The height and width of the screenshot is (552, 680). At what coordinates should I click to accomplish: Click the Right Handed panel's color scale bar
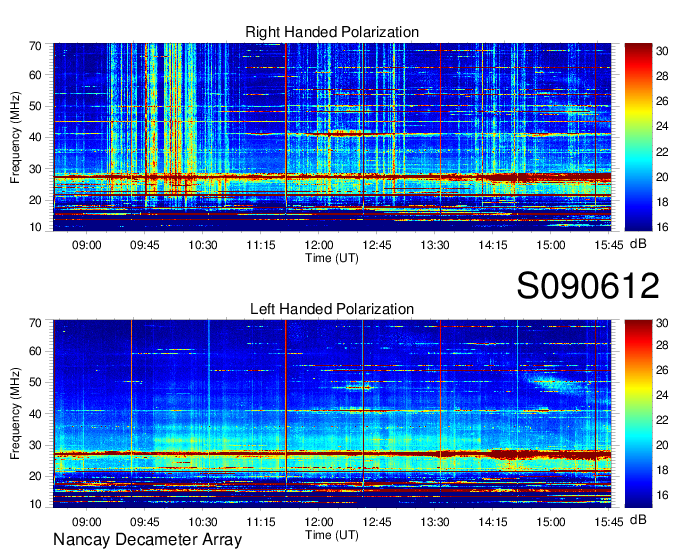638,137
